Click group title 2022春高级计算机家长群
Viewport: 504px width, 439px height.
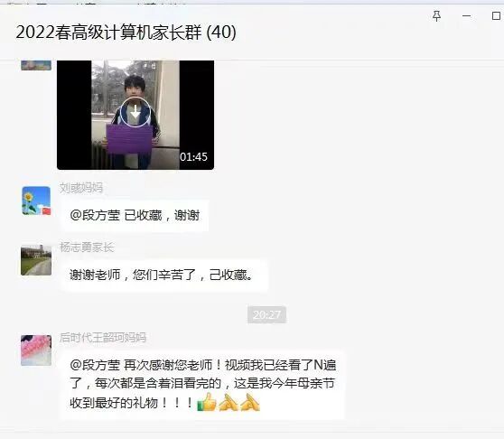(x=126, y=33)
